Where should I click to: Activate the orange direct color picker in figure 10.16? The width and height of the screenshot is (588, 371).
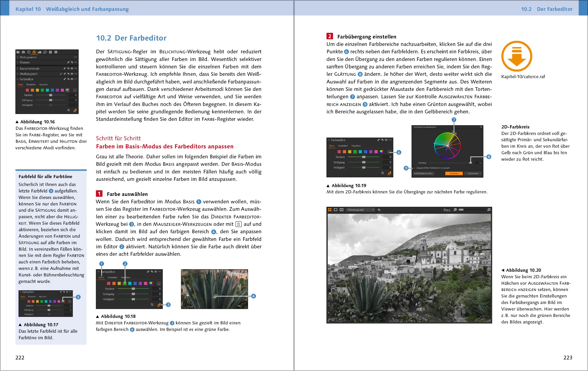coord(75,110)
